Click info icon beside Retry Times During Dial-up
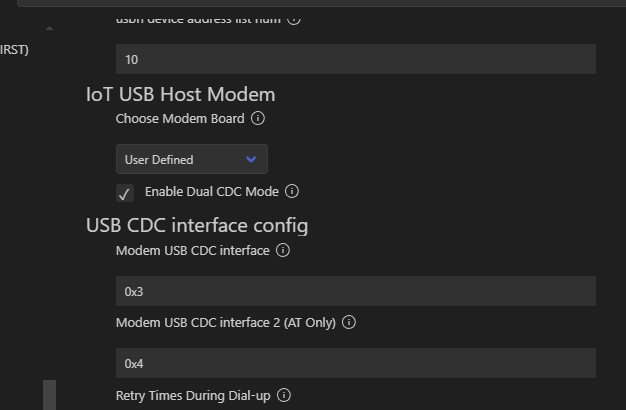This screenshot has width=626, height=410. point(284,396)
